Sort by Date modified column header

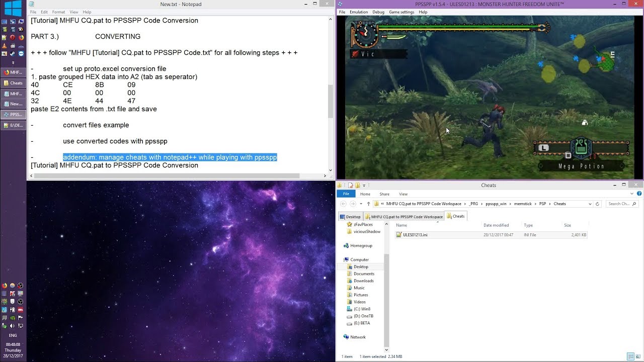[x=496, y=225]
